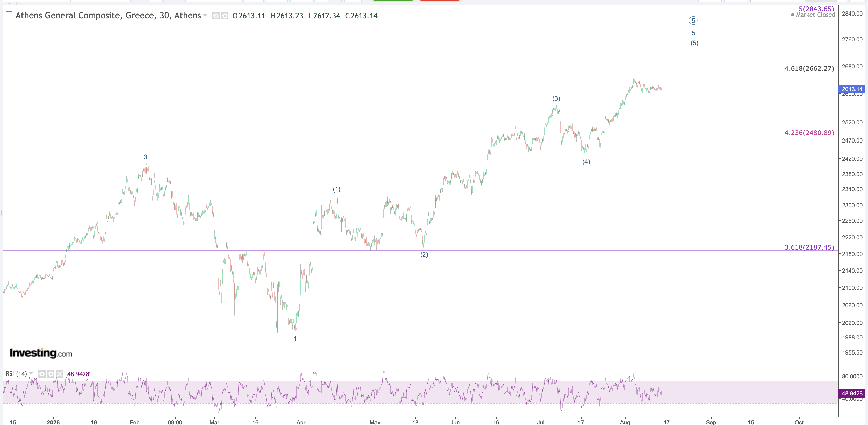
Task: Click the Feb label on time axis
Action: (134, 422)
